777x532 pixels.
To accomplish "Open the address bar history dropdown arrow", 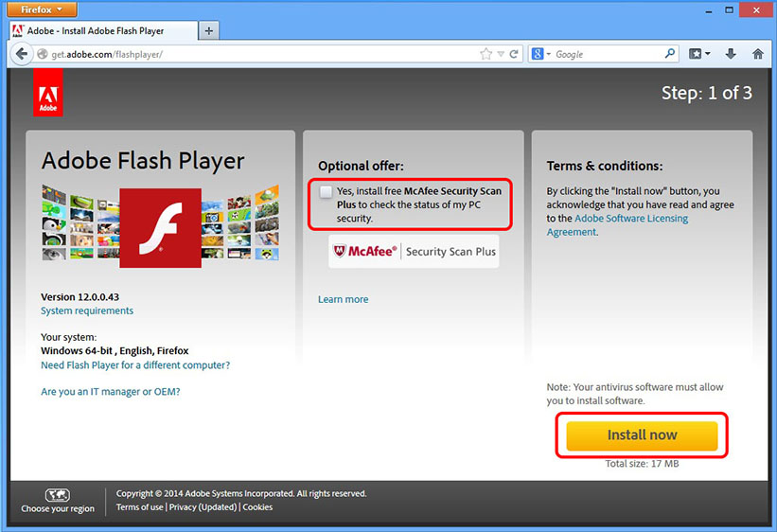I will click(501, 54).
